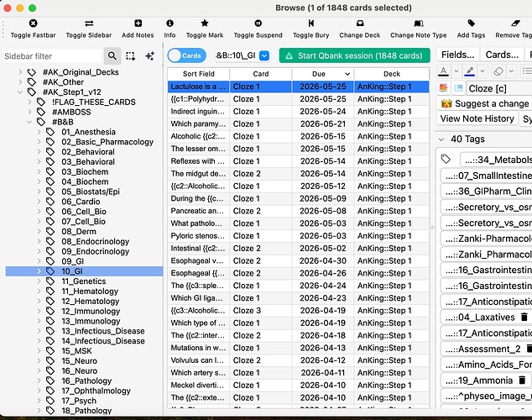This screenshot has width=532, height=420.
Task: Click the Add Notes toolbar icon
Action: pyautogui.click(x=138, y=24)
